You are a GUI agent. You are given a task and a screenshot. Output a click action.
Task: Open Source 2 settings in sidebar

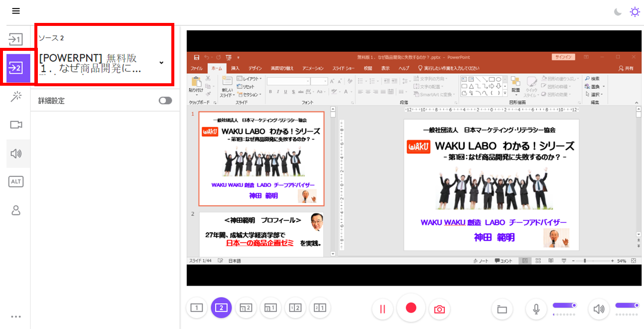tap(18, 68)
